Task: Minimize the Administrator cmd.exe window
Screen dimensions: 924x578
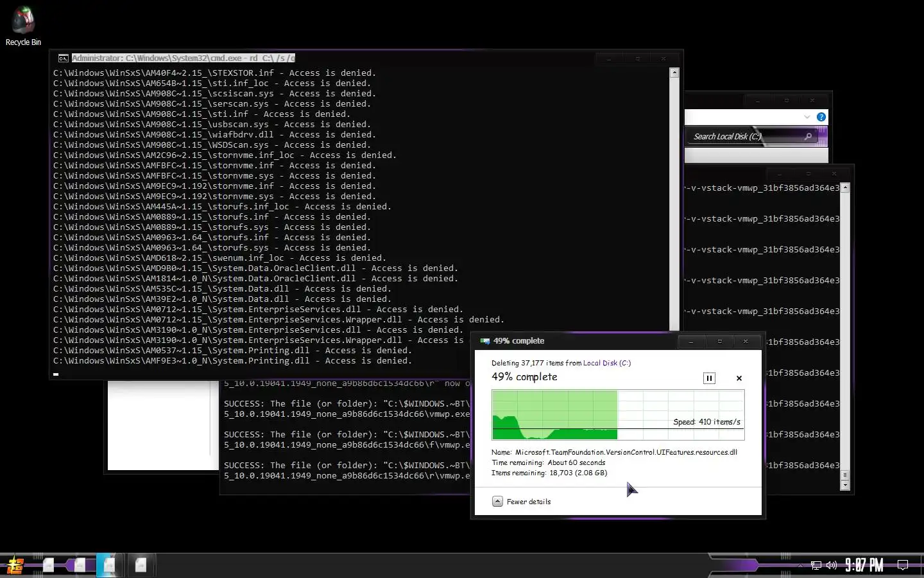Action: click(609, 58)
